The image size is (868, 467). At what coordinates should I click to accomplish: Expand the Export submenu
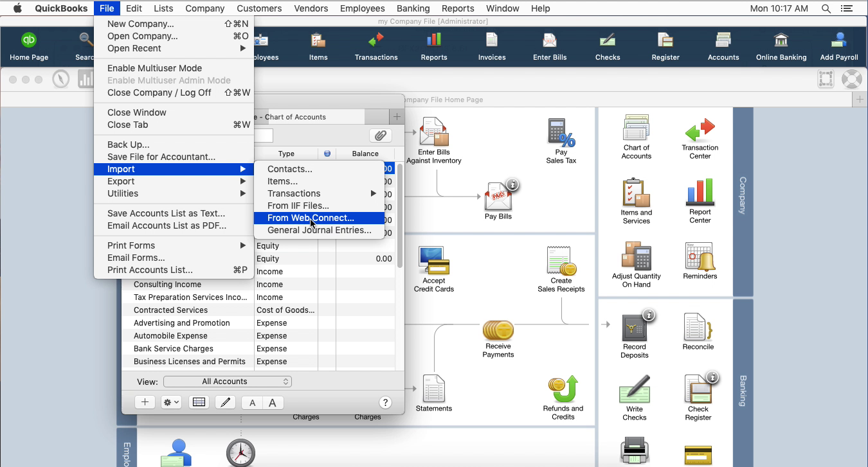tap(174, 181)
